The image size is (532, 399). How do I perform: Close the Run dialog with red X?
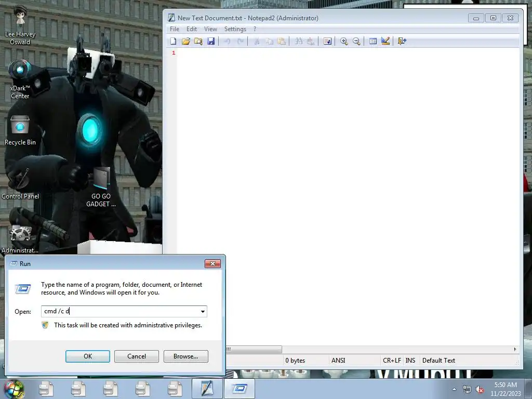[x=212, y=263]
